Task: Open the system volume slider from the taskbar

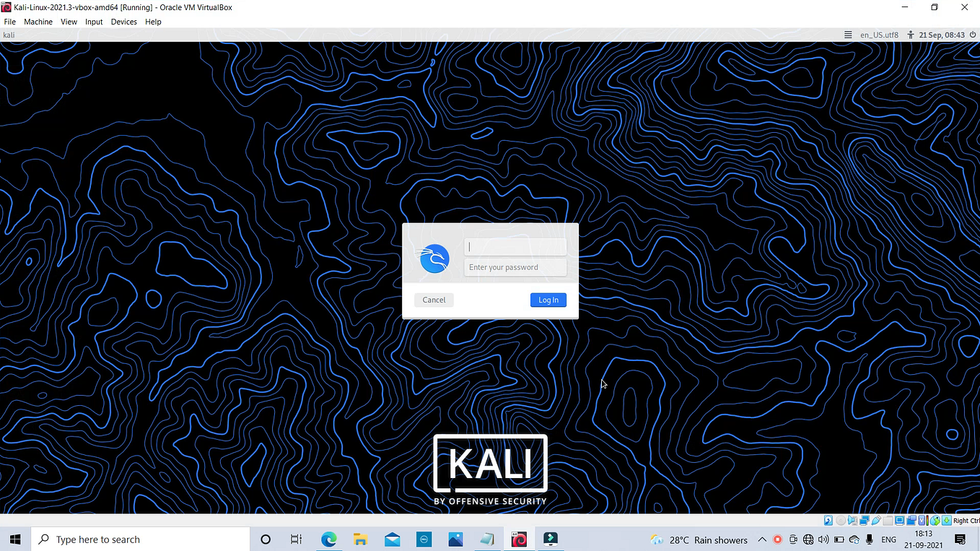Action: [x=823, y=539]
